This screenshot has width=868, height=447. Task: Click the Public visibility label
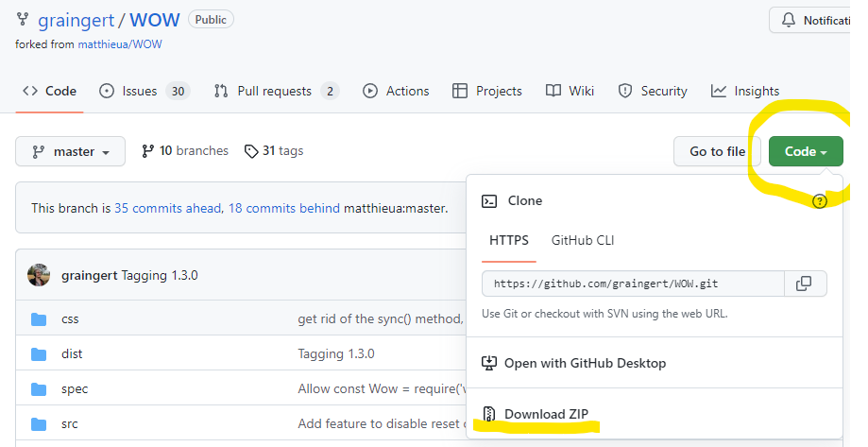[x=211, y=20]
